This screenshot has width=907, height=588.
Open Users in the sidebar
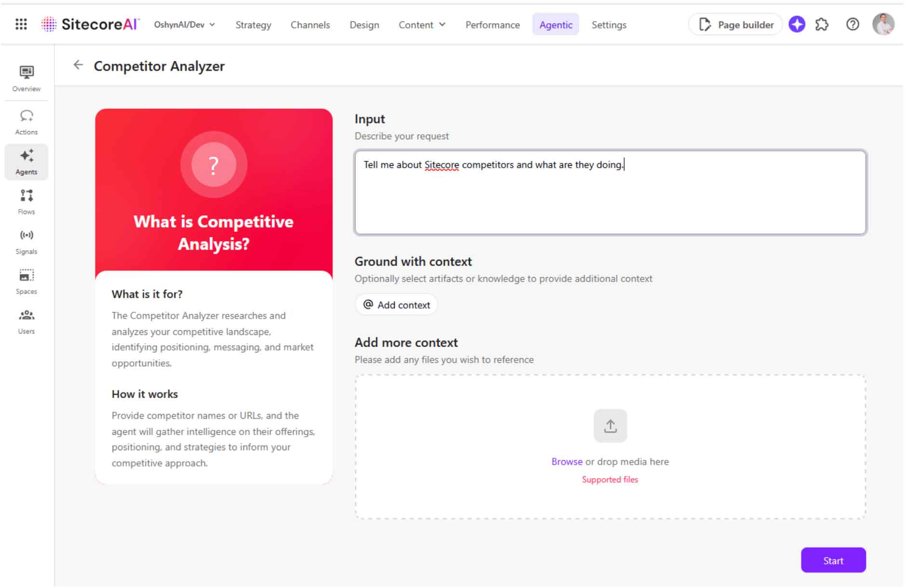pyautogui.click(x=27, y=321)
